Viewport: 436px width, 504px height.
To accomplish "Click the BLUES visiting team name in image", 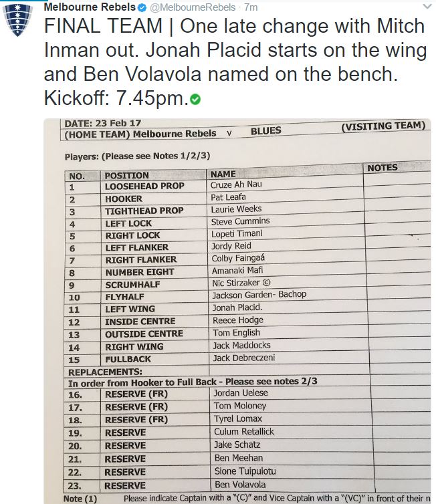I will click(x=266, y=130).
